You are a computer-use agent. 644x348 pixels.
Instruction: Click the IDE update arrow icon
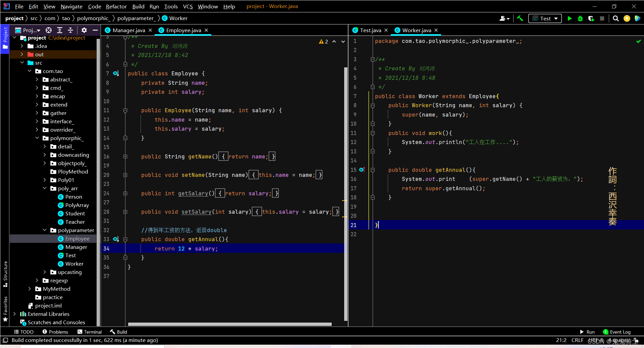(627, 18)
